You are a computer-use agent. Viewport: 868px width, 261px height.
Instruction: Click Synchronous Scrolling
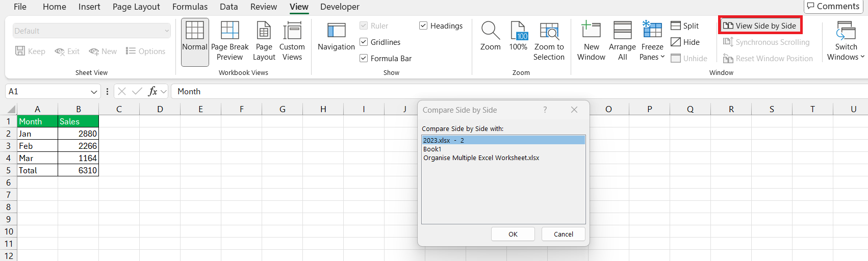[766, 42]
